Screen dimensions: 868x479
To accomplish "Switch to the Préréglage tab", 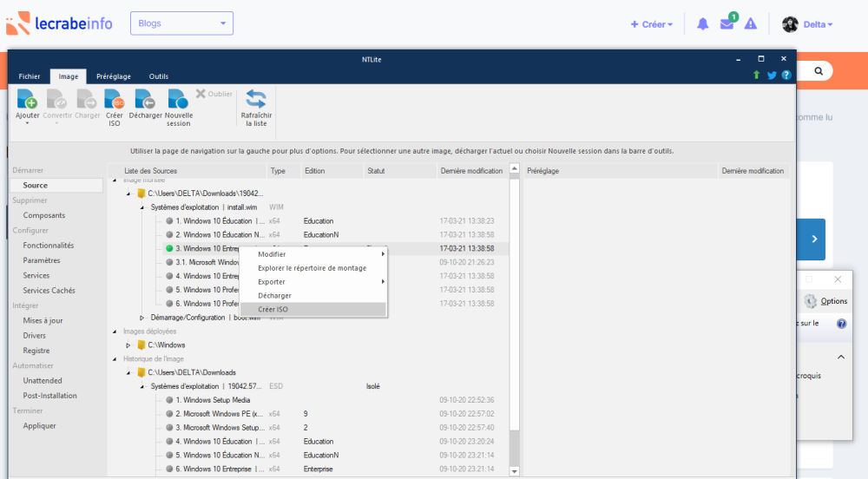I will coord(114,76).
